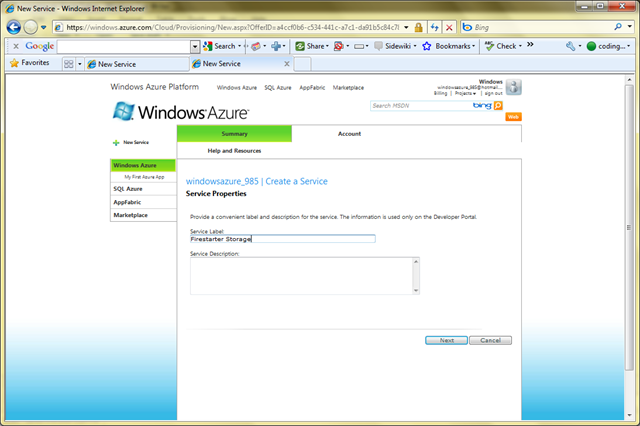Open the Projects dropdown in account header
The height and width of the screenshot is (426, 640).
462,92
